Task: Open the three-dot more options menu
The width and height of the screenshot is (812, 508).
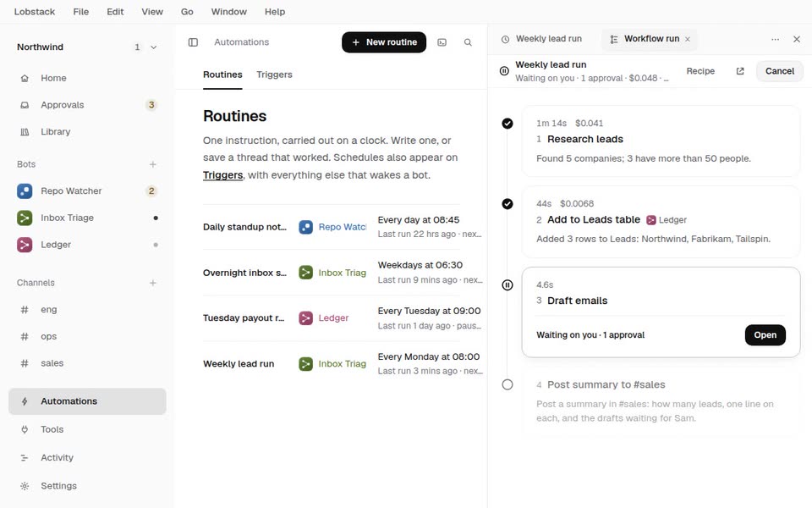Action: 776,40
